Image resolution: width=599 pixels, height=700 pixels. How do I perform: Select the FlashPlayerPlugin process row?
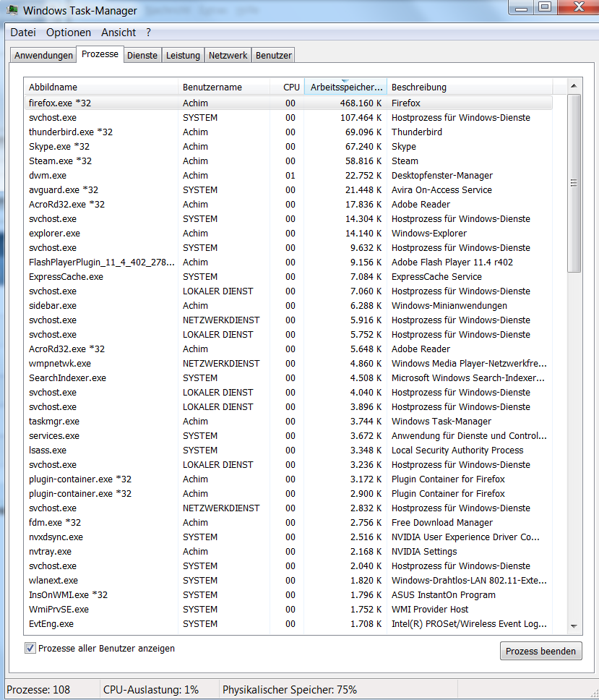288,262
